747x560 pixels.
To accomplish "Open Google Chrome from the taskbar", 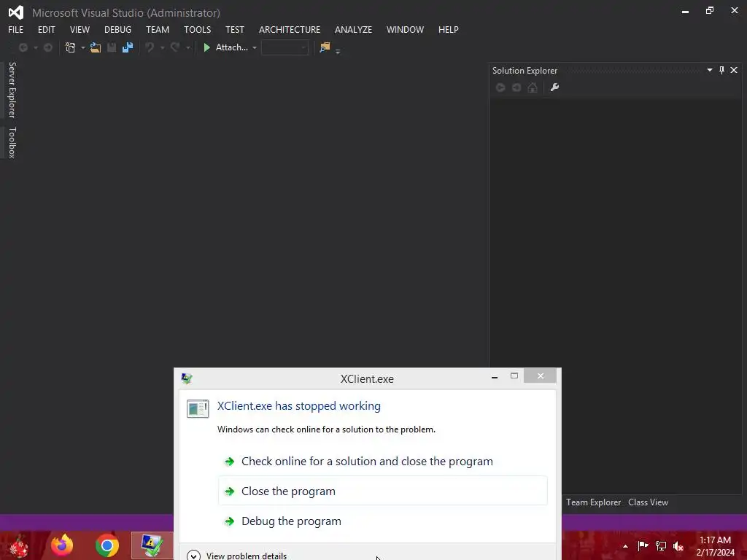I will (x=107, y=545).
